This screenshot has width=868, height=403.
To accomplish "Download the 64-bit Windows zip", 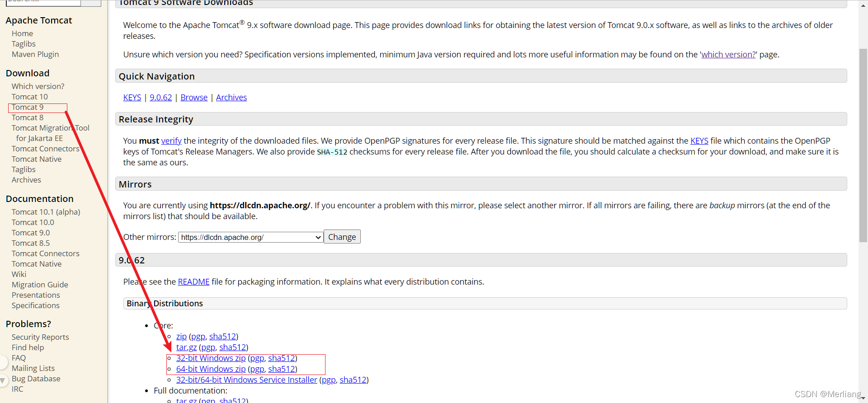I will [211, 369].
